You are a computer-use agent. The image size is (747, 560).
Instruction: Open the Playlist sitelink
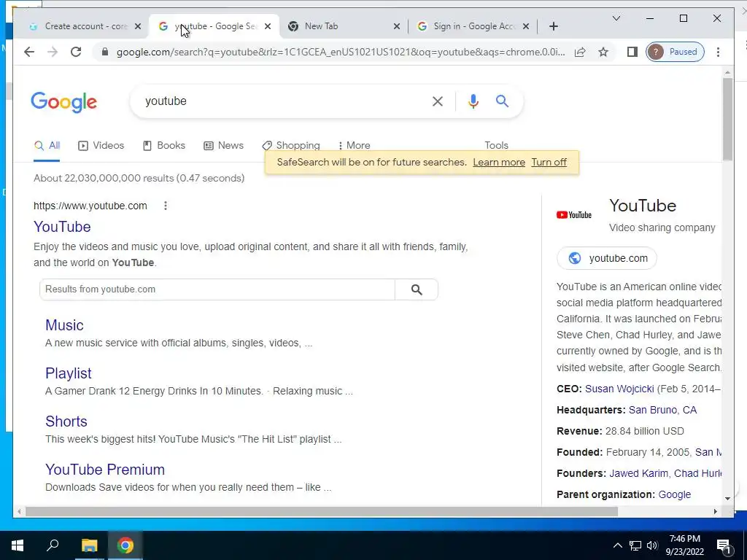tap(68, 373)
